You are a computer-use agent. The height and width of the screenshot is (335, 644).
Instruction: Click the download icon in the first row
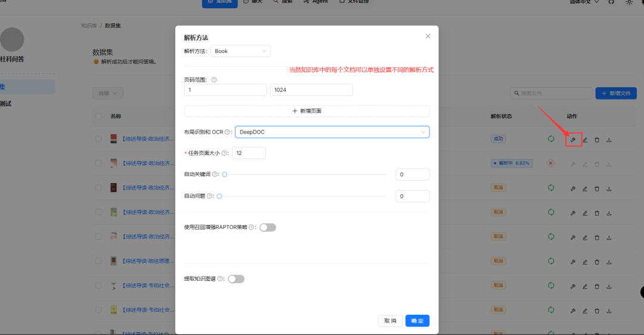point(609,139)
